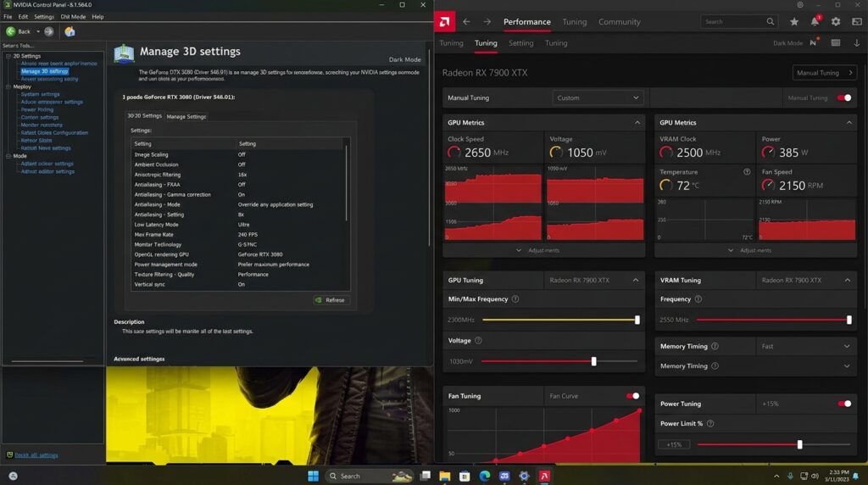The image size is (868, 485).
Task: Collapse the right GPU Metrics panel with VRAM Clock
Action: (x=849, y=122)
